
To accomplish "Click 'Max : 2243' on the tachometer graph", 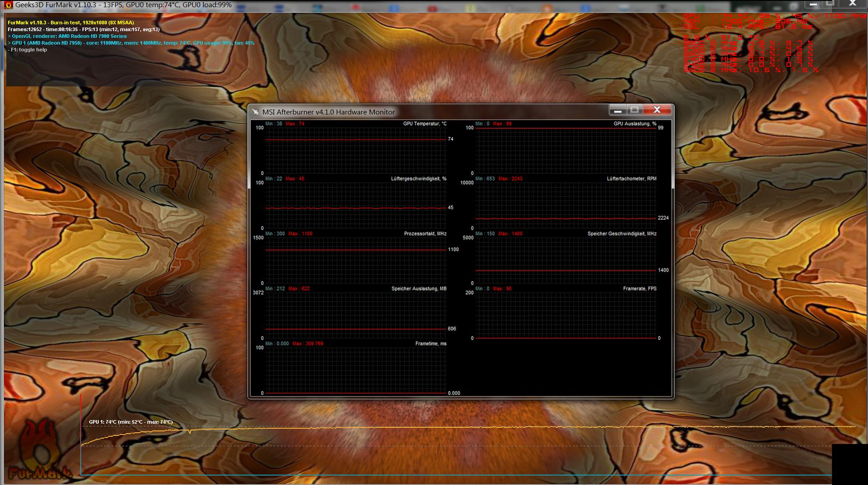I will pos(510,179).
